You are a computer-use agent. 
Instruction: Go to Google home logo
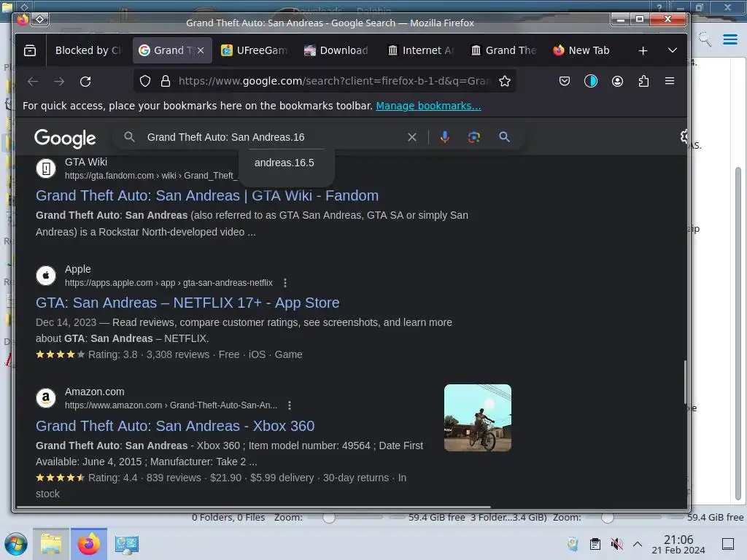pos(65,138)
